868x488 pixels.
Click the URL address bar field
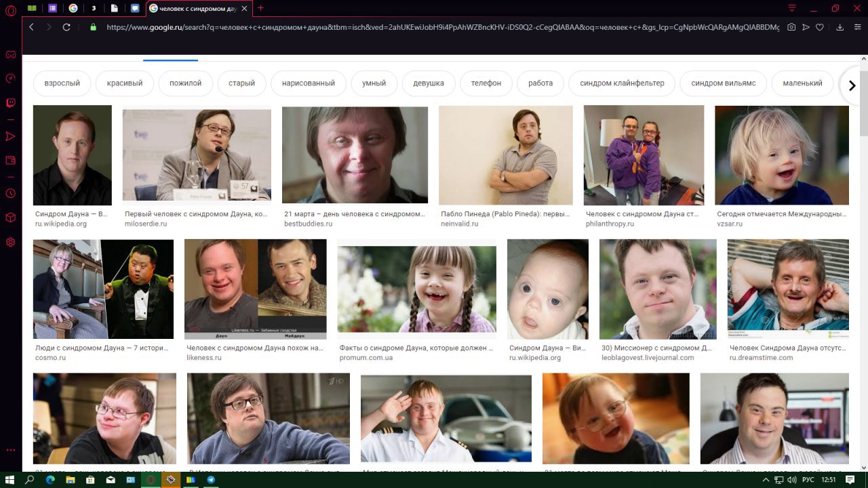443,27
